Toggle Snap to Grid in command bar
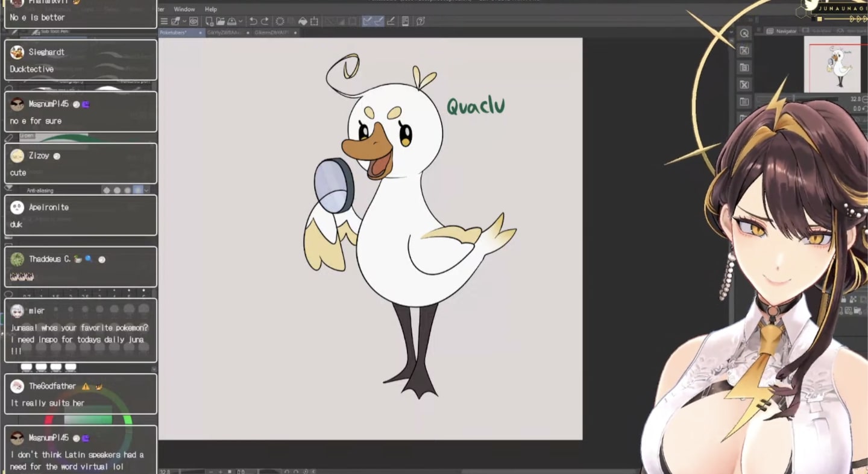The width and height of the screenshot is (868, 474). pos(391,21)
